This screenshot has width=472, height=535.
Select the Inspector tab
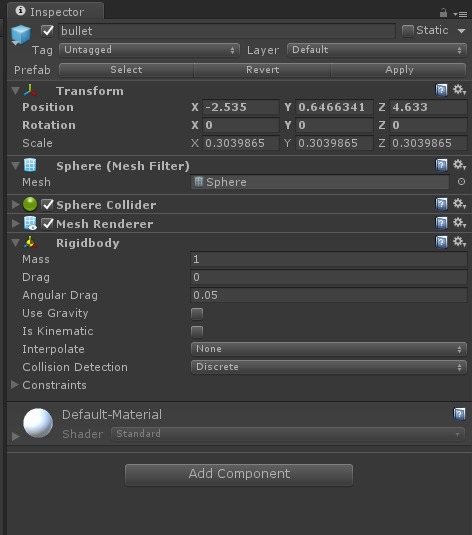pos(56,11)
